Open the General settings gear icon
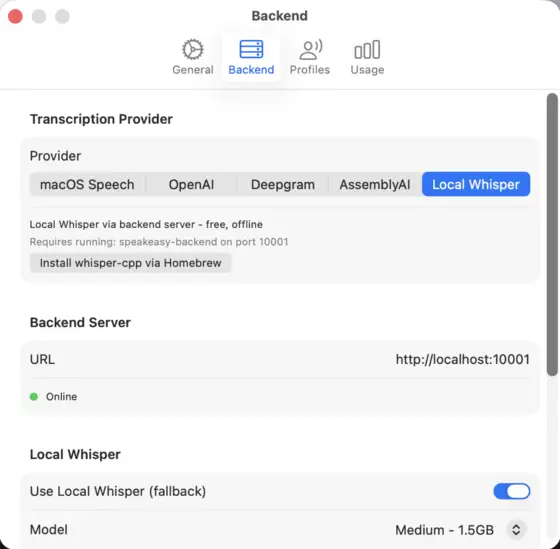 [x=192, y=49]
